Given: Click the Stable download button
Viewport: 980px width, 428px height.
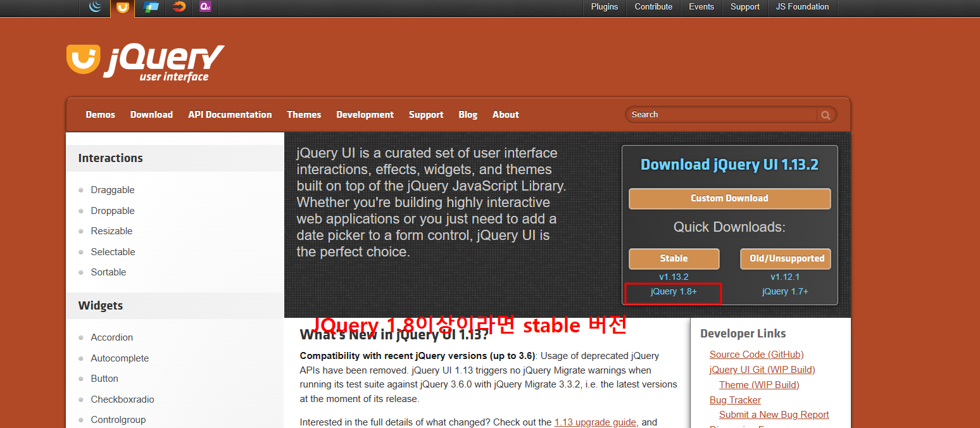Looking at the screenshot, I should coord(674,258).
